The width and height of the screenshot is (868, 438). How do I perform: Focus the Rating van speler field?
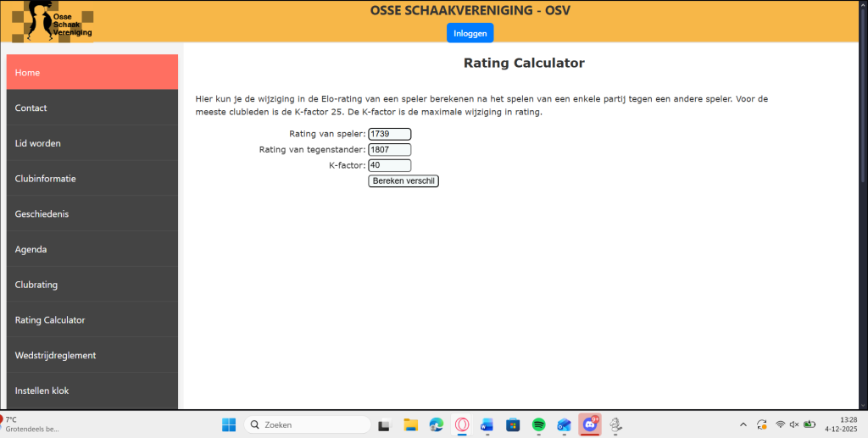pos(389,134)
